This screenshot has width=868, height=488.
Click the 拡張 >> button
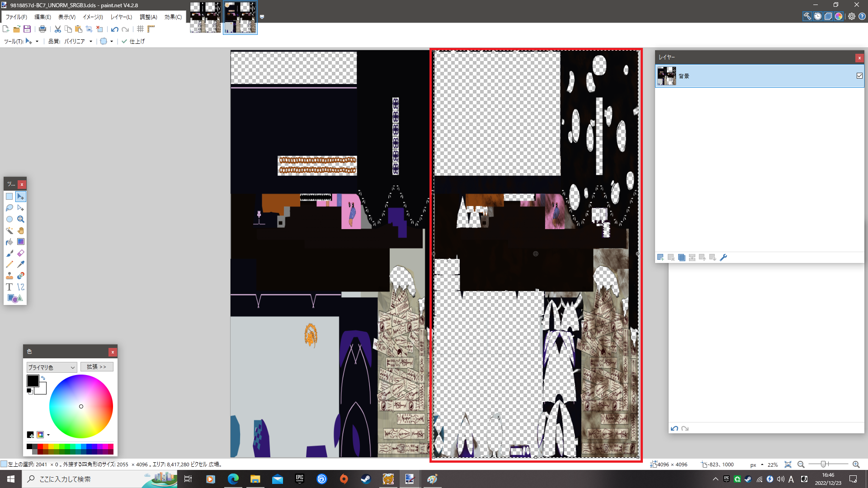coord(97,367)
